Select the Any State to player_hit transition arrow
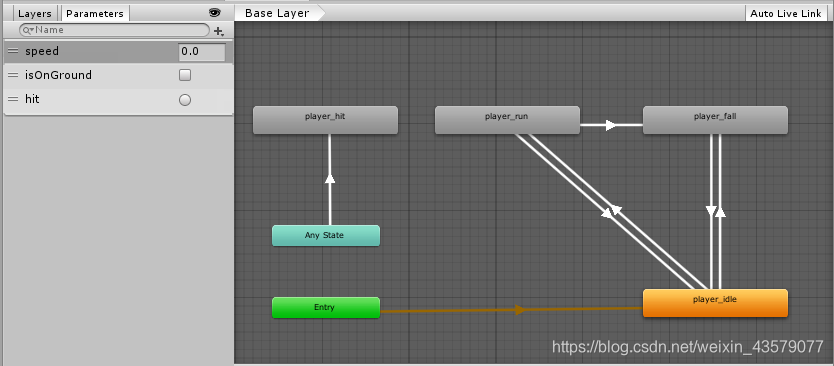 pos(330,179)
